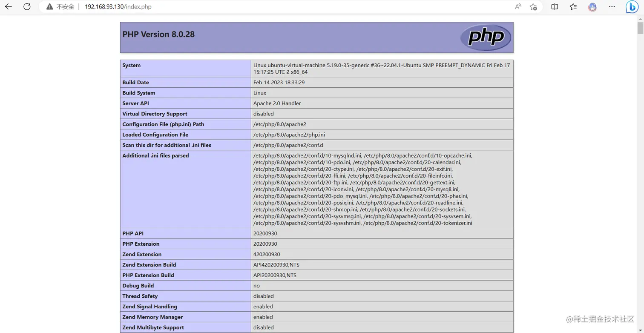Select /etc/php/8.0/apache2/php.ini loaded file value
This screenshot has width=644, height=333.
point(289,135)
